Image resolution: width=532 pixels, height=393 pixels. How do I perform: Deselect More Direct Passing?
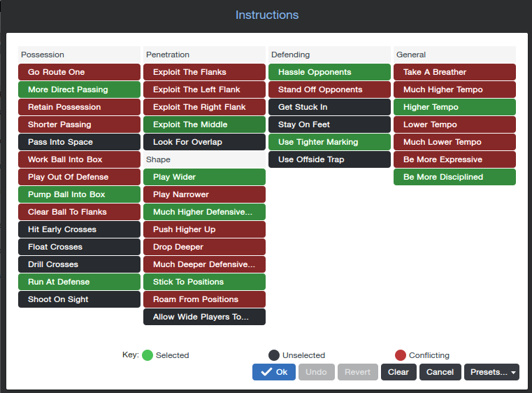(79, 90)
